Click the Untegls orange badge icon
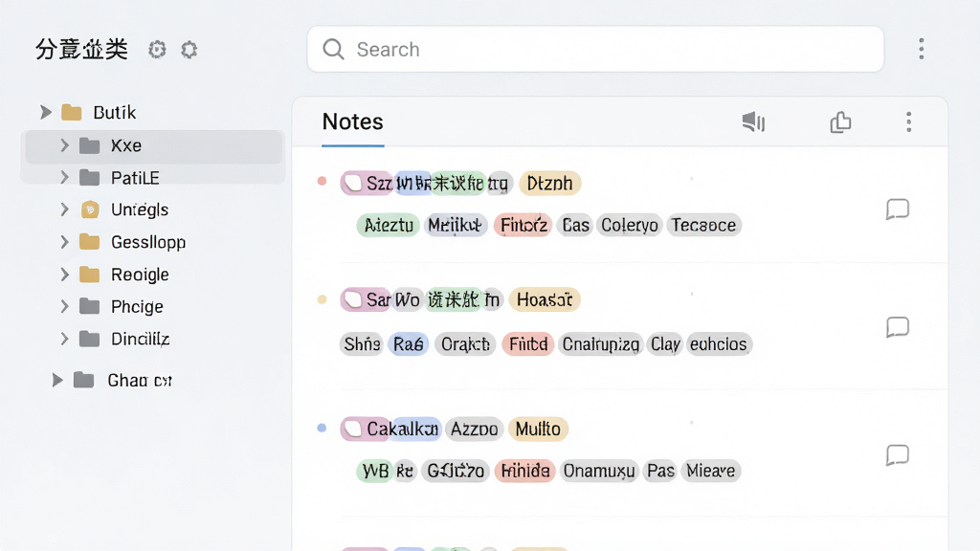This screenshot has height=551, width=980. (x=90, y=209)
